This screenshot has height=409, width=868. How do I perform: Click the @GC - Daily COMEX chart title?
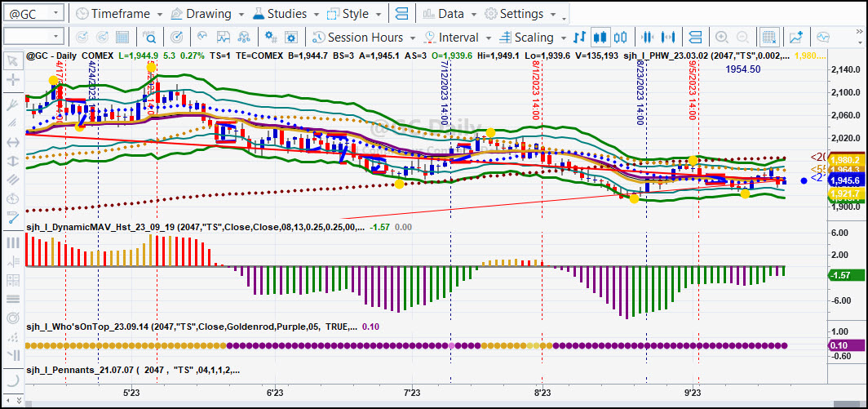coord(70,56)
